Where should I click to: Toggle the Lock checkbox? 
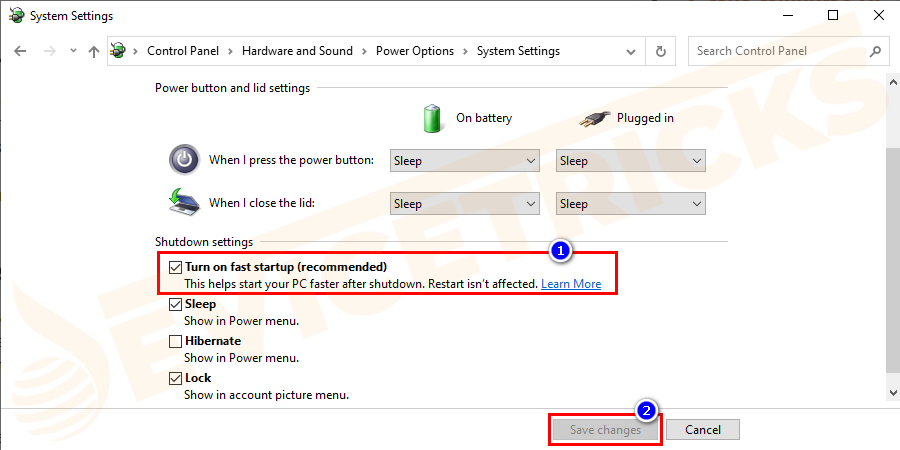pyautogui.click(x=176, y=379)
